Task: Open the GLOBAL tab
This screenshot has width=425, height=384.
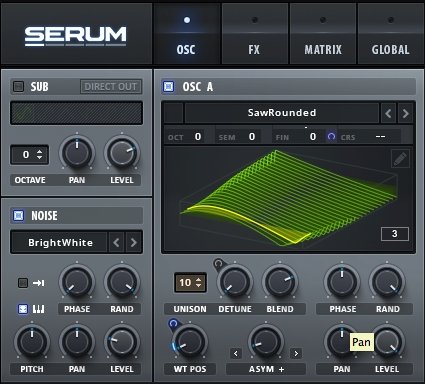Action: pyautogui.click(x=390, y=33)
